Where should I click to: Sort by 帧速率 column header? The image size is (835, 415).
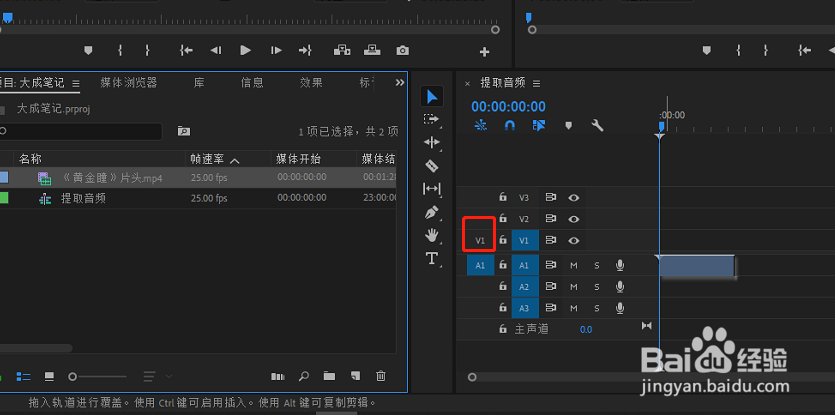click(x=208, y=159)
